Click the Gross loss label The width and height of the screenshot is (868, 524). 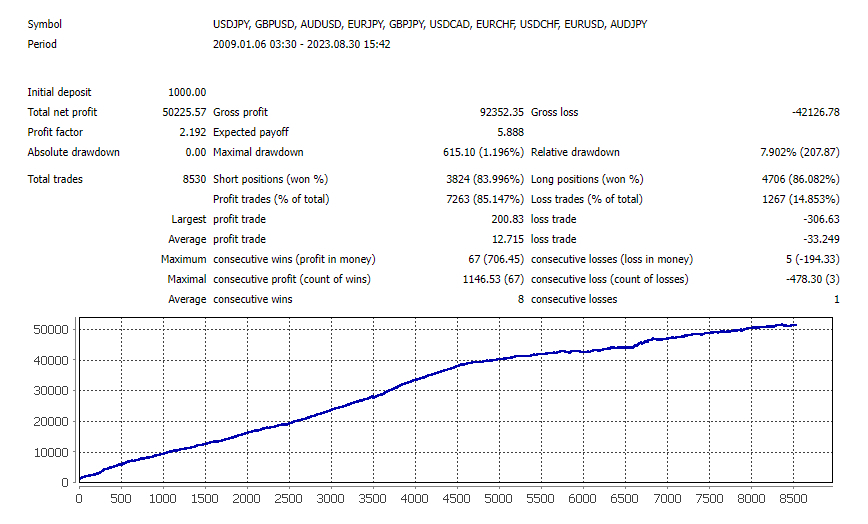pos(555,112)
